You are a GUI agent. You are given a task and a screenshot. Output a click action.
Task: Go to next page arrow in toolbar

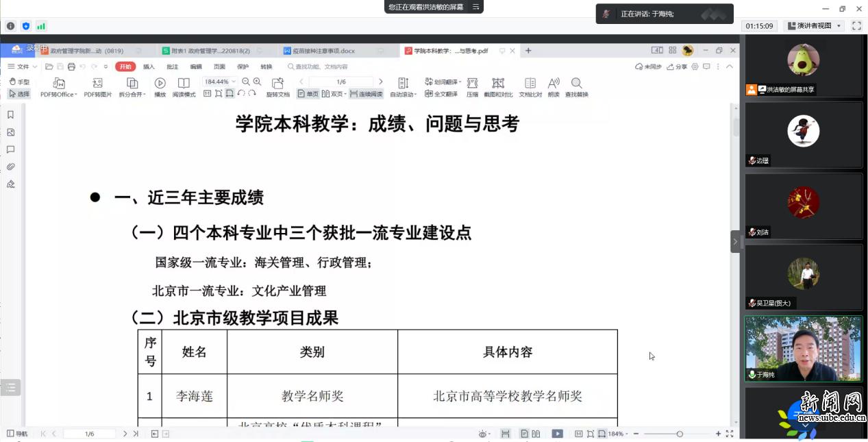(x=381, y=82)
